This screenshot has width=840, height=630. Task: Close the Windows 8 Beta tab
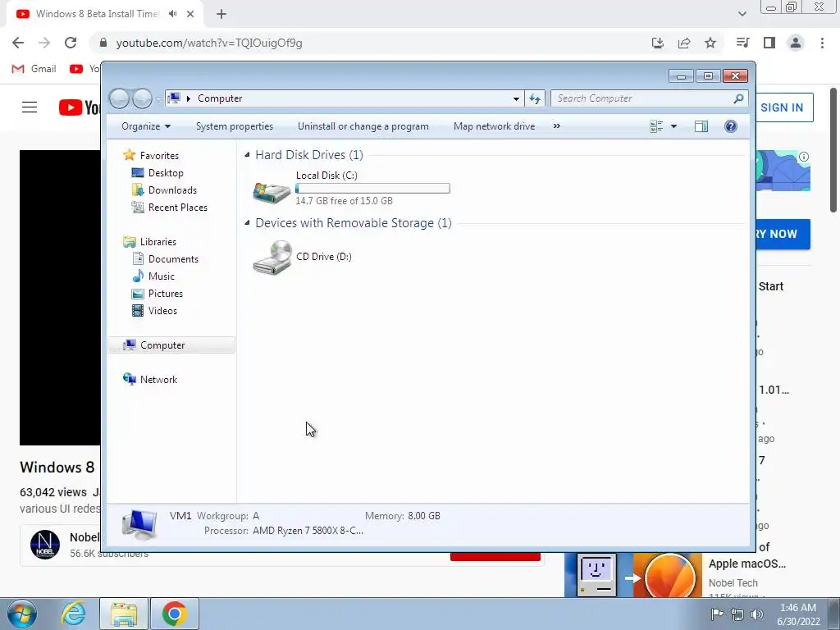point(190,14)
